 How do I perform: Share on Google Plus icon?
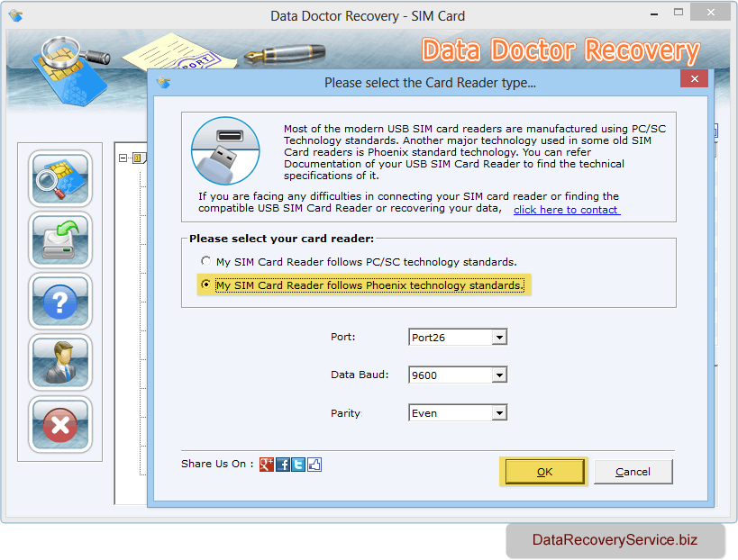tap(267, 465)
